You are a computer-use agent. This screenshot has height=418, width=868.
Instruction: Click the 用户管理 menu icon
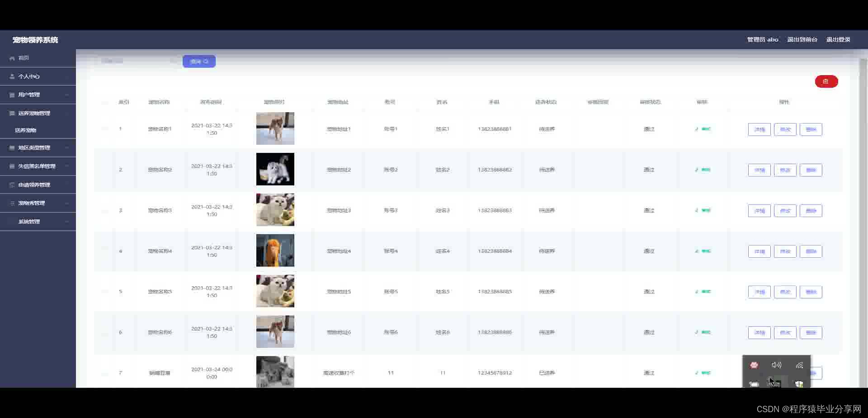pos(12,95)
